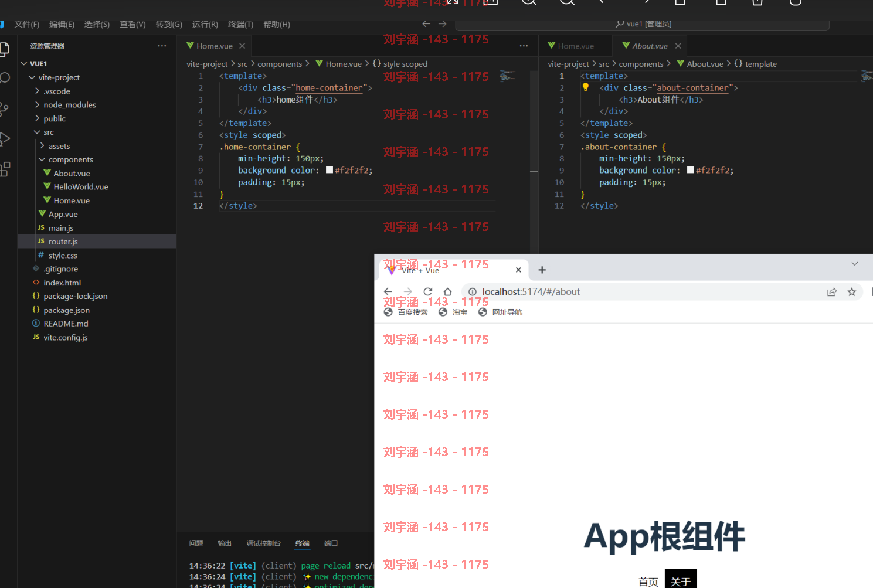873x588 pixels.
Task: Open 百度搜索 bookmark
Action: (406, 312)
